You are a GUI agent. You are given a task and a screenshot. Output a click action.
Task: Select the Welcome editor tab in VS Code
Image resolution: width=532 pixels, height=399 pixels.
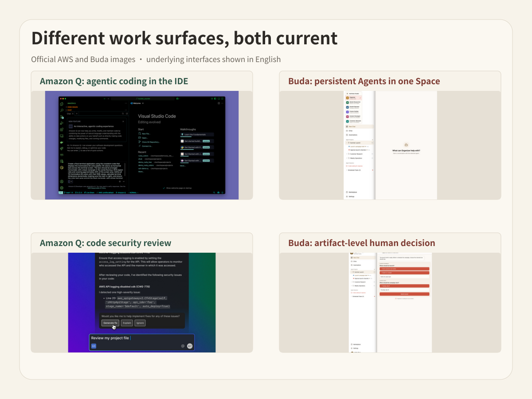coord(136,103)
